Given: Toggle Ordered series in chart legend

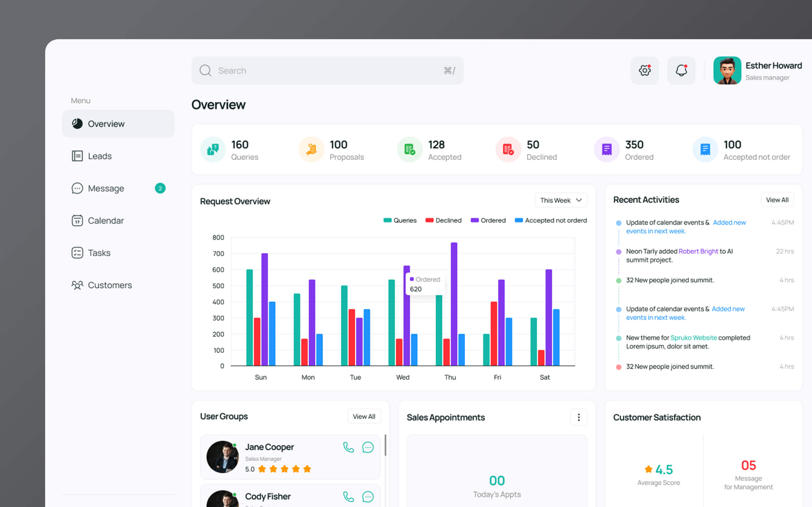Looking at the screenshot, I should tap(488, 220).
